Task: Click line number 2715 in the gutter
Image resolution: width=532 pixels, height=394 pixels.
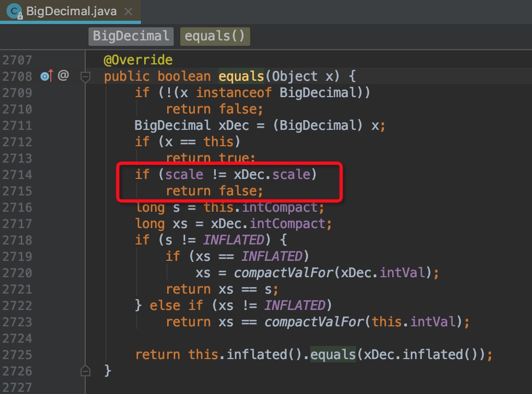Action: point(17,191)
